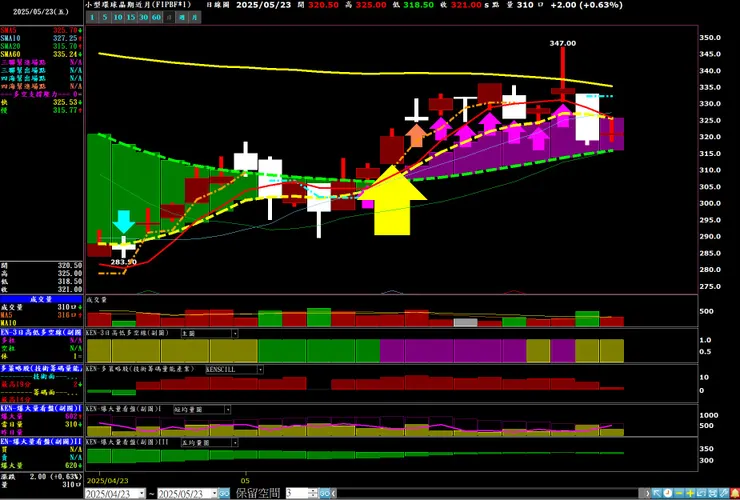Click the SMA5 indicator label
The image size is (740, 500).
point(8,30)
